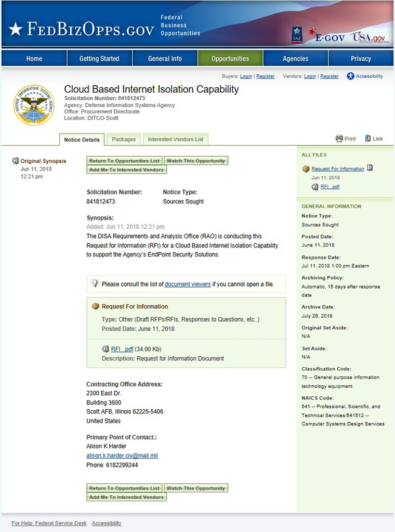The height and width of the screenshot is (532, 395).
Task: Open the Privacy menu item
Action: tap(361, 58)
